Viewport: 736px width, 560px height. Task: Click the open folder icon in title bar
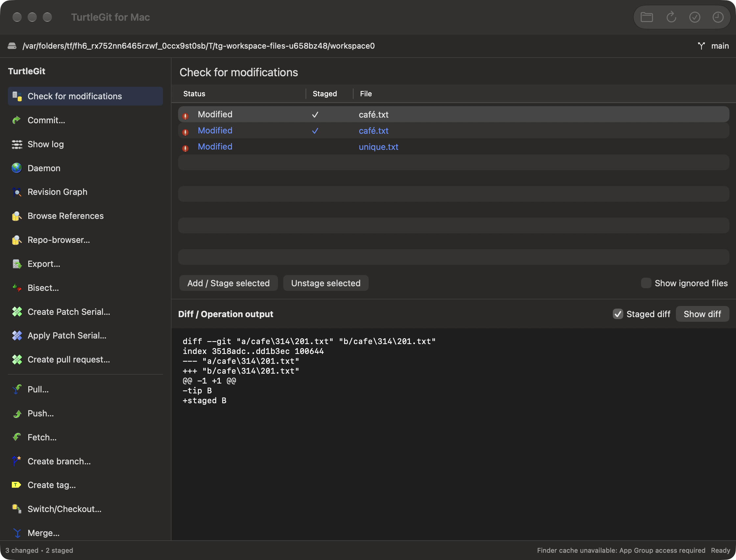click(x=647, y=17)
